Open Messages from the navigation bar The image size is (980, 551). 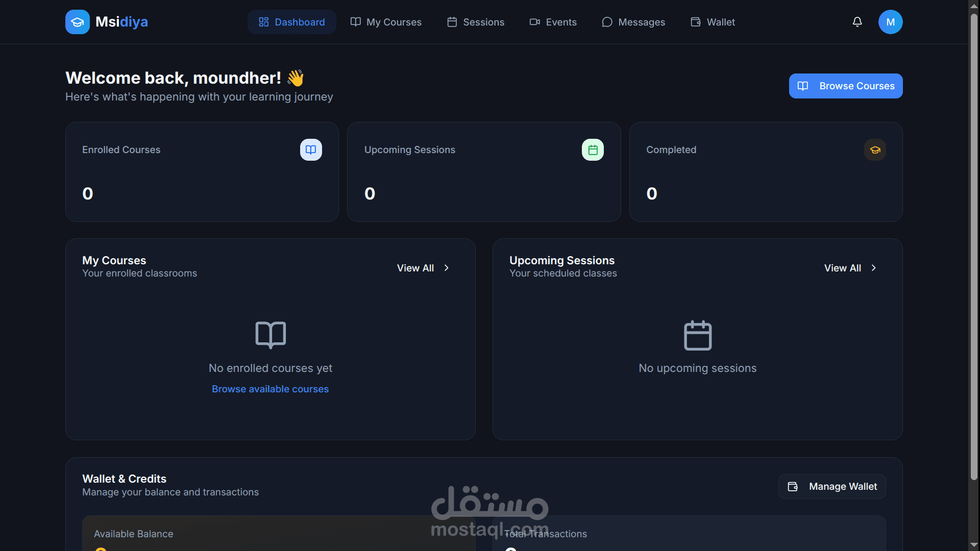click(x=633, y=22)
